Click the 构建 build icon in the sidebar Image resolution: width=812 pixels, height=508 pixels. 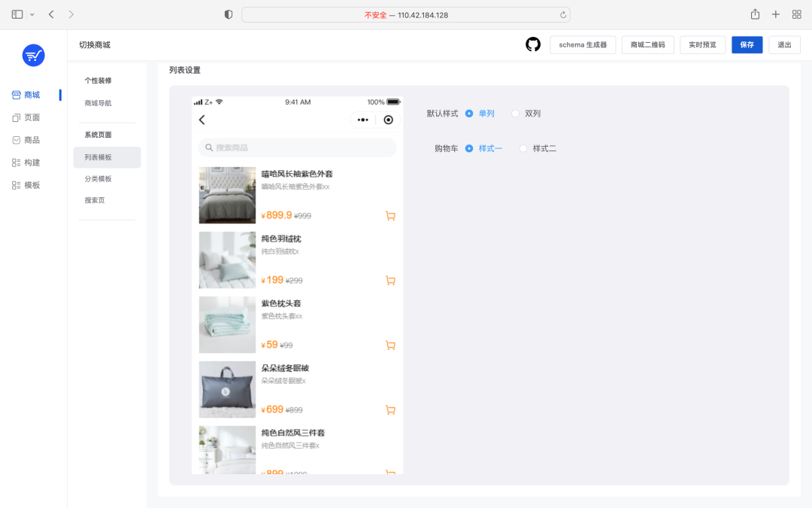(x=16, y=163)
